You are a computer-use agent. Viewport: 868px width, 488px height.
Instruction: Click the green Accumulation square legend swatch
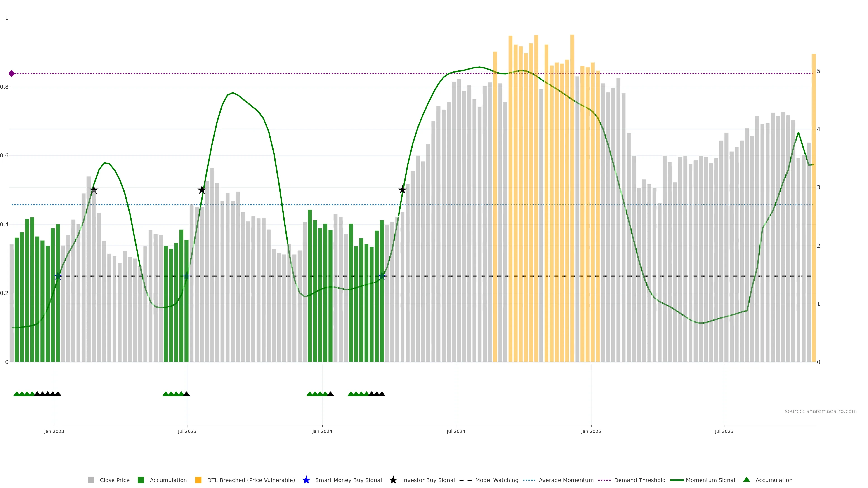(x=141, y=480)
